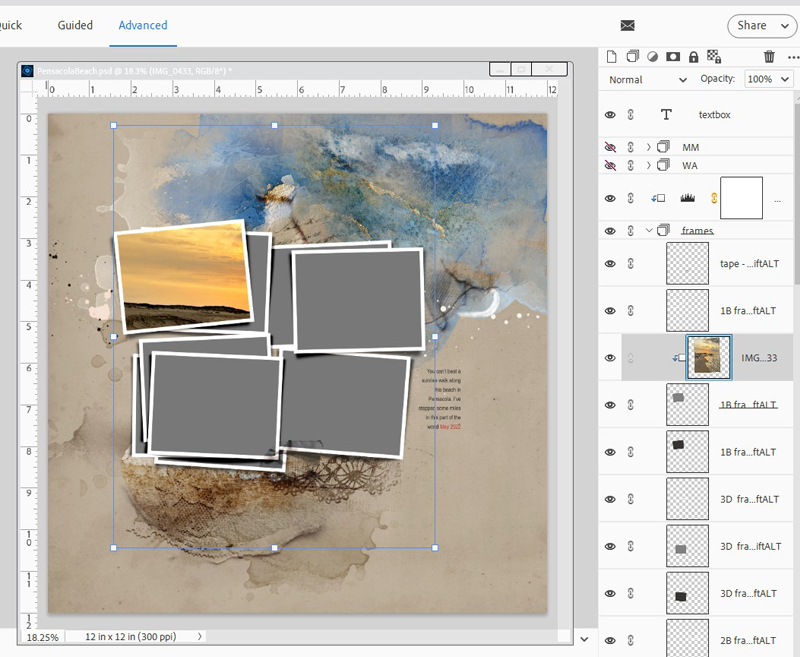Collapse the frames group
Viewport: 800px width, 657px height.
(649, 231)
